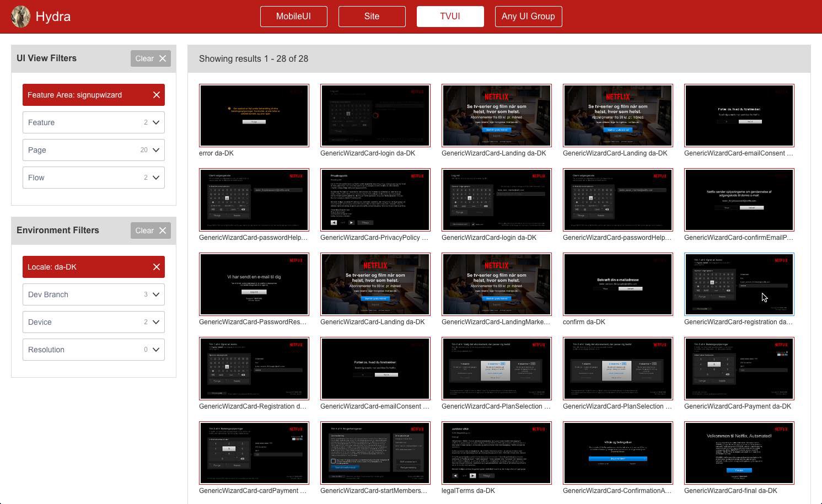
Task: Open the Any UI Group tab
Action: click(529, 17)
